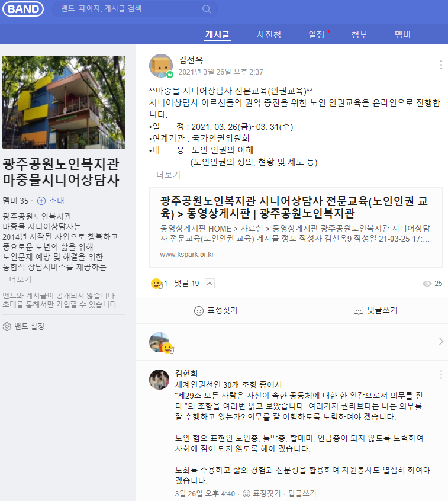Click the plus icon next to 초대
Viewport: 448px width, 501px height.
(41, 201)
